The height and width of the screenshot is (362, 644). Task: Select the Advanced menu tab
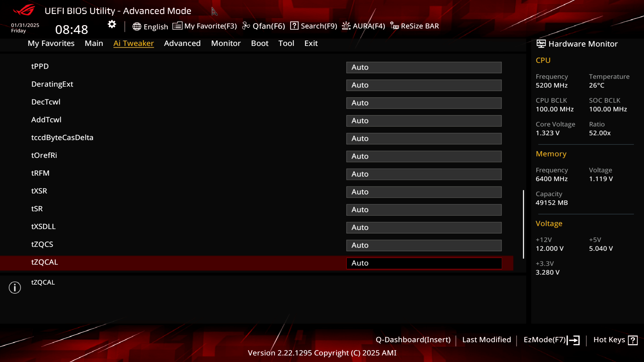[182, 43]
